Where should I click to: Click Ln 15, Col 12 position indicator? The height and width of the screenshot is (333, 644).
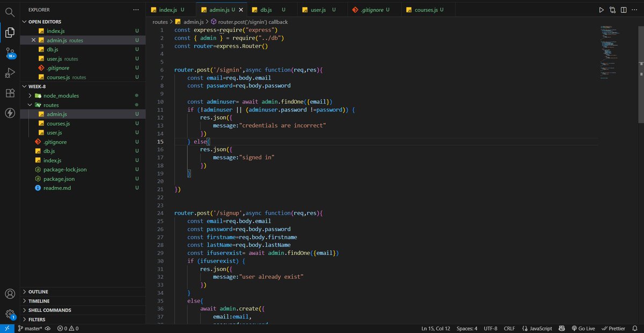[436, 328]
